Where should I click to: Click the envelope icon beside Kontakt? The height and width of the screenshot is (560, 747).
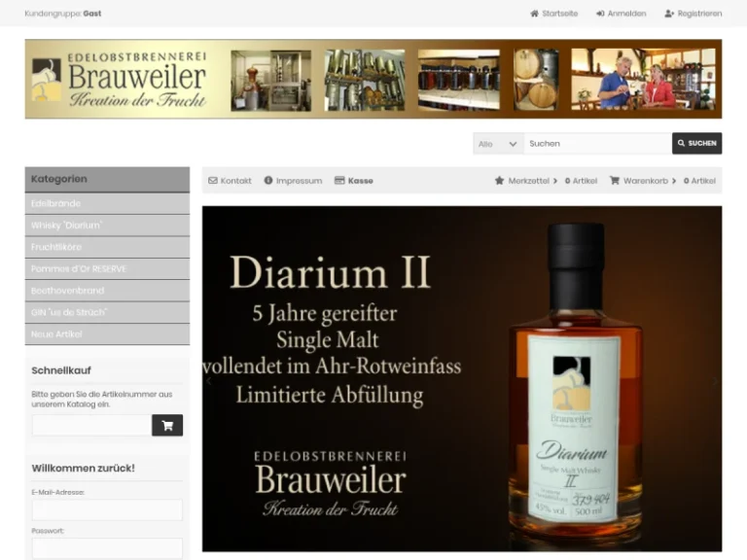(213, 181)
